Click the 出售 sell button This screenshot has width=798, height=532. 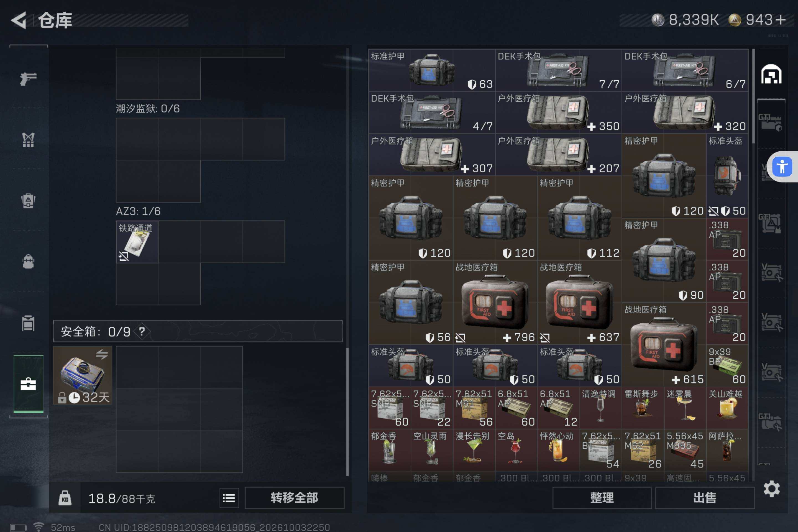pos(705,498)
